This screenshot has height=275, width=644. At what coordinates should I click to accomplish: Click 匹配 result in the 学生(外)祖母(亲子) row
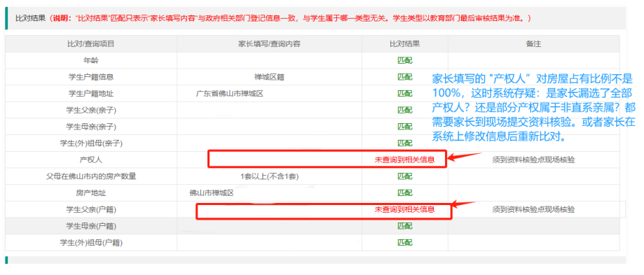point(404,143)
